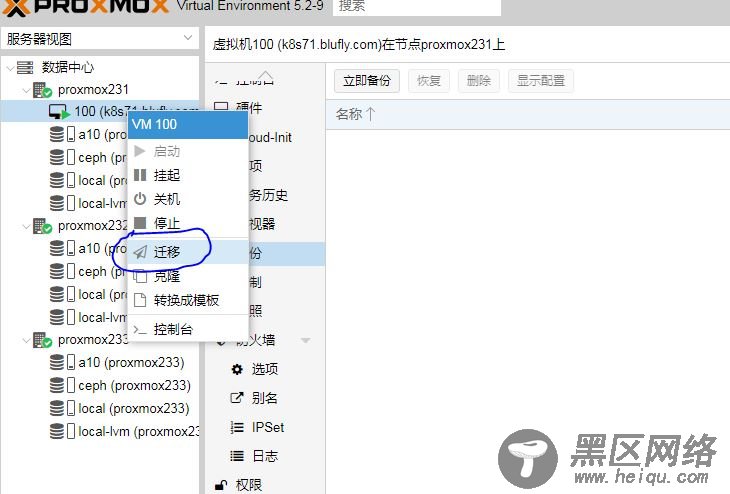Click the hardware monitor icon beside 硬件

221,108
